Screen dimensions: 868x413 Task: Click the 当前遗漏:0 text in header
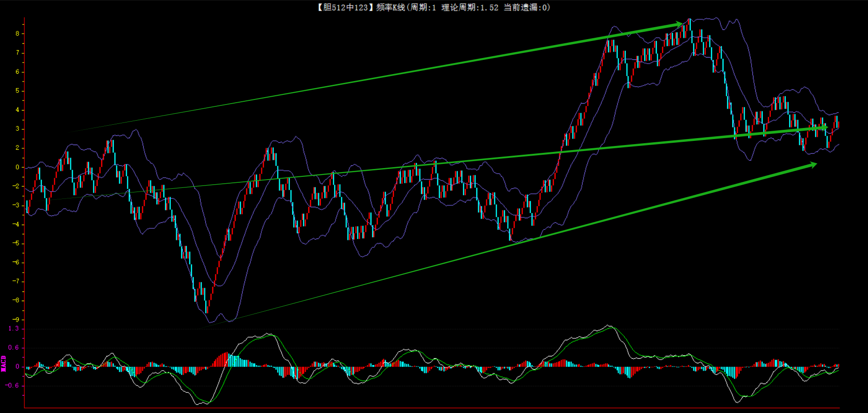pos(525,7)
